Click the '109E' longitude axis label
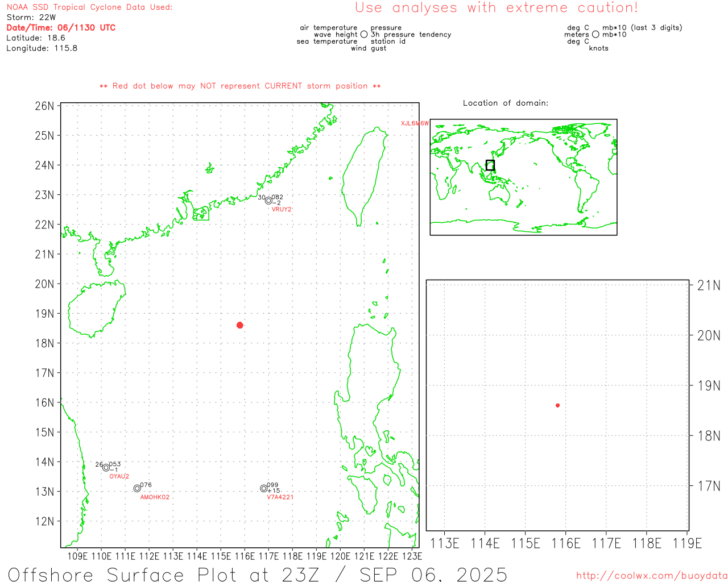Screen dimensions: 728x582 [x=77, y=556]
